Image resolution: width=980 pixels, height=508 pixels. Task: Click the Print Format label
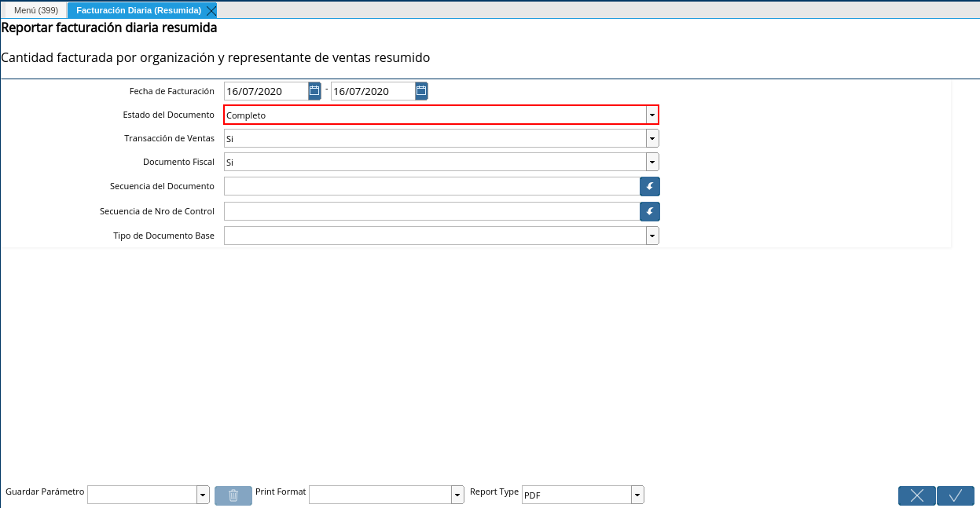281,492
